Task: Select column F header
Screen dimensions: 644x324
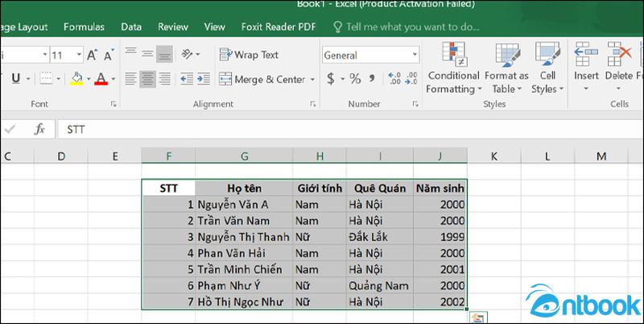Action: coord(168,156)
